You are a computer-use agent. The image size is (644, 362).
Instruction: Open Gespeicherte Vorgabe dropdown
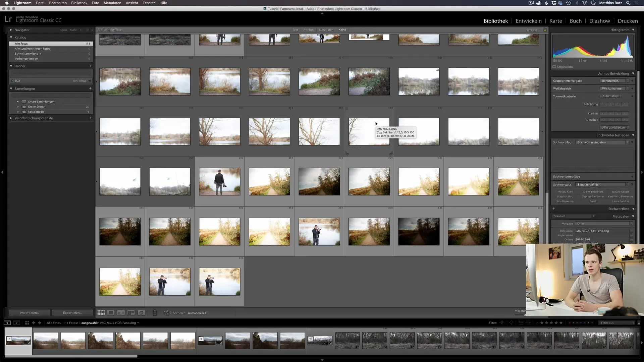click(x=614, y=81)
